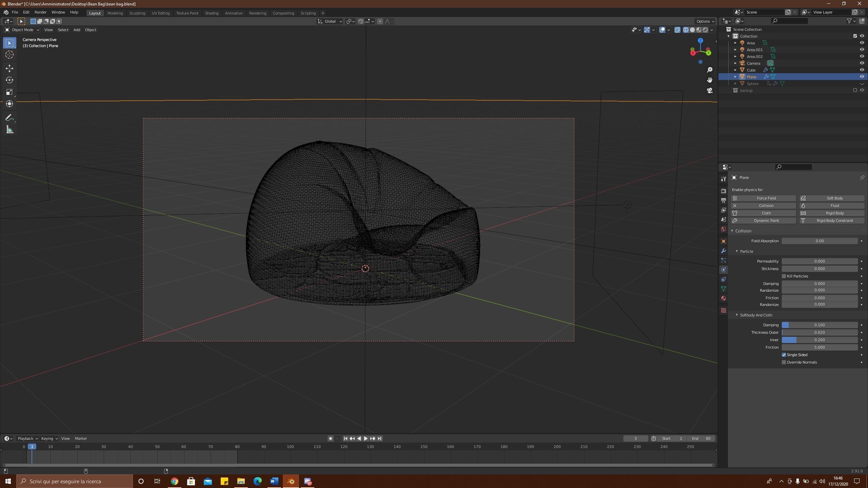Select the Measure tool
Image resolution: width=868 pixels, height=488 pixels.
[x=9, y=130]
